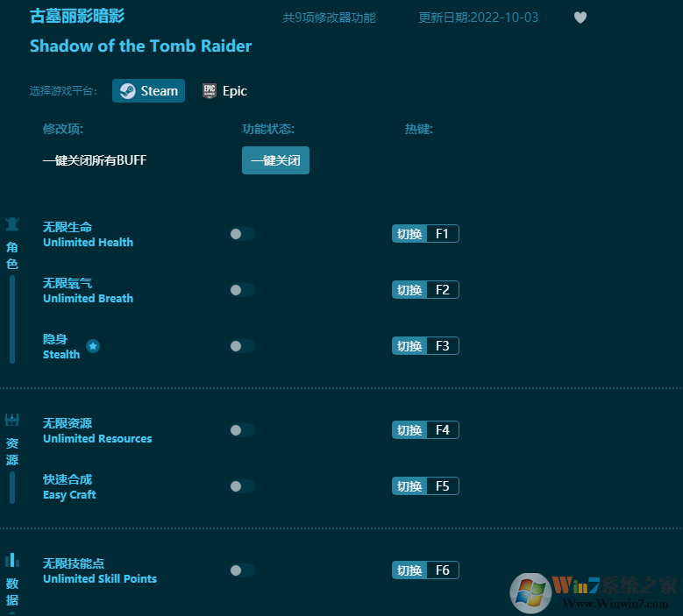This screenshot has height=616, width=683.
Task: Click the Epic Games logo icon
Action: point(210,91)
